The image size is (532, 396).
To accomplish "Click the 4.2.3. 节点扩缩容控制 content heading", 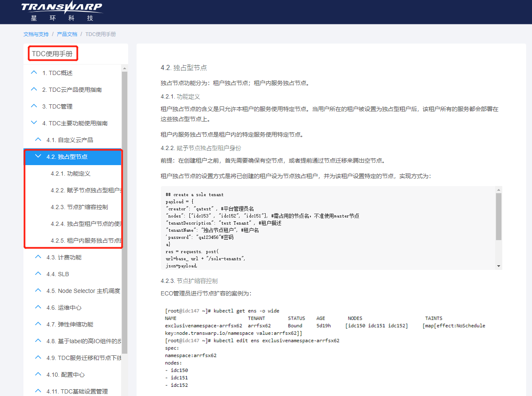I will point(189,281).
